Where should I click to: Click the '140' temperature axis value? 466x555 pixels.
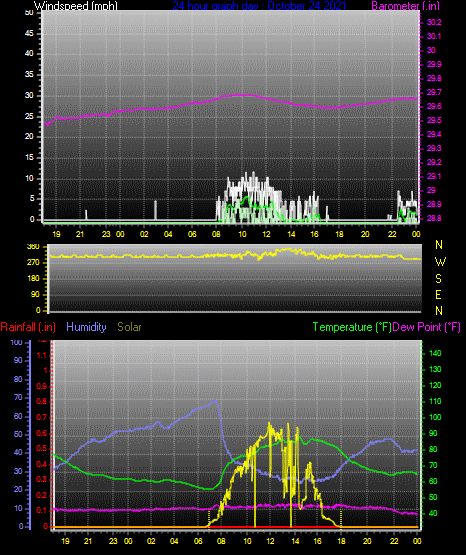point(435,354)
